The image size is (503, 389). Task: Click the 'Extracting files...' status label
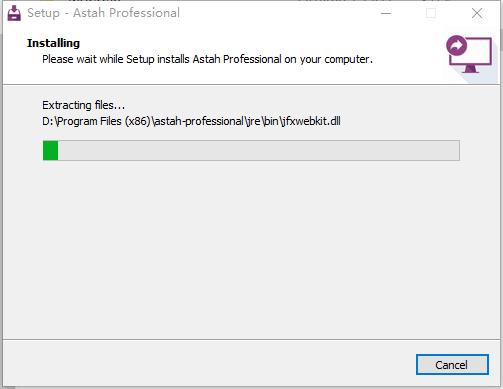coord(83,105)
